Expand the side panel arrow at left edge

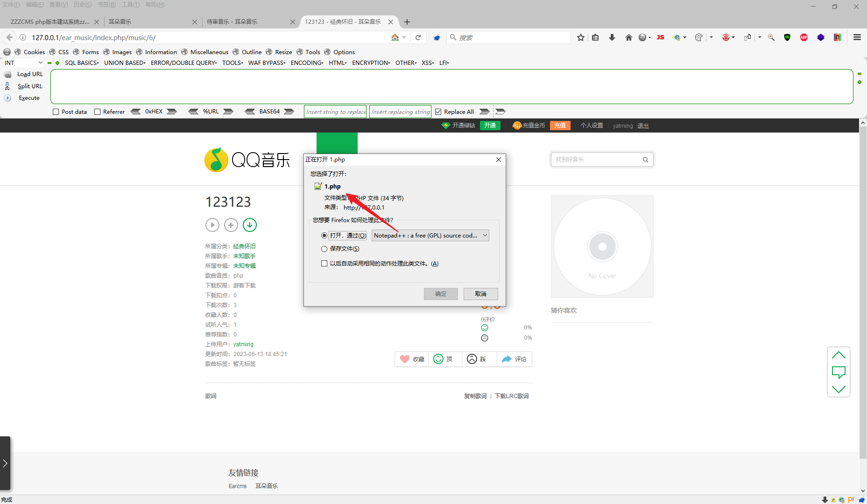tap(5, 463)
